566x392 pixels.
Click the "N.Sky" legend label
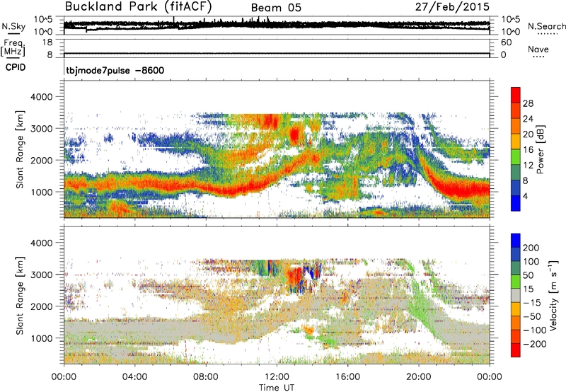13,26
